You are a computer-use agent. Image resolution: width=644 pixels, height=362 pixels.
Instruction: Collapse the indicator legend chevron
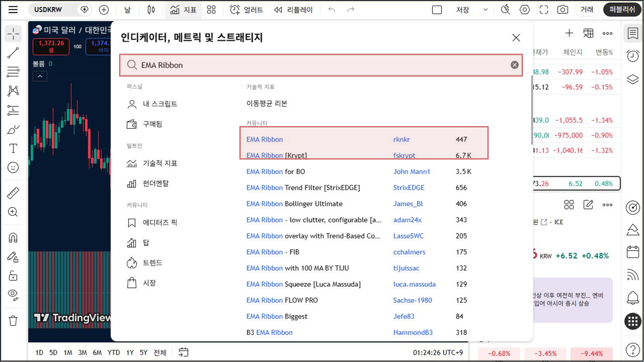[x=40, y=76]
